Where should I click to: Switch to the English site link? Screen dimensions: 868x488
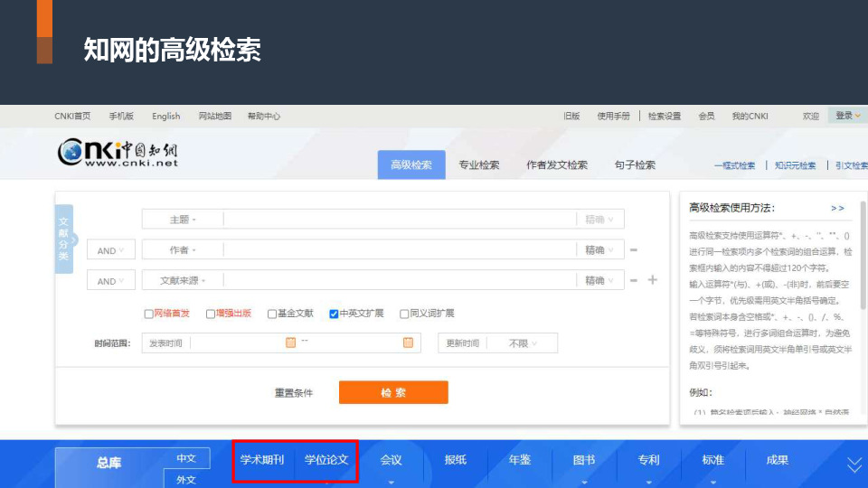pyautogui.click(x=166, y=117)
